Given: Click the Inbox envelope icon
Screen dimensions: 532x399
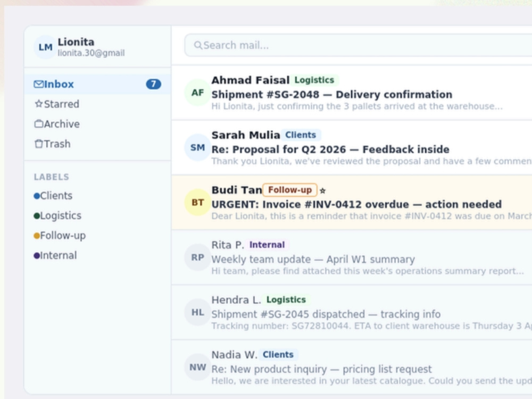Looking at the screenshot, I should click(x=39, y=84).
